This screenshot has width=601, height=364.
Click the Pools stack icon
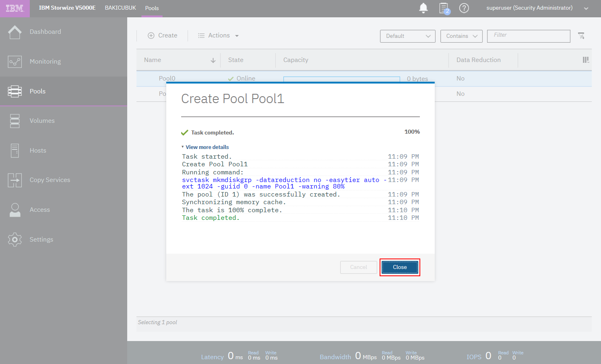tap(15, 91)
